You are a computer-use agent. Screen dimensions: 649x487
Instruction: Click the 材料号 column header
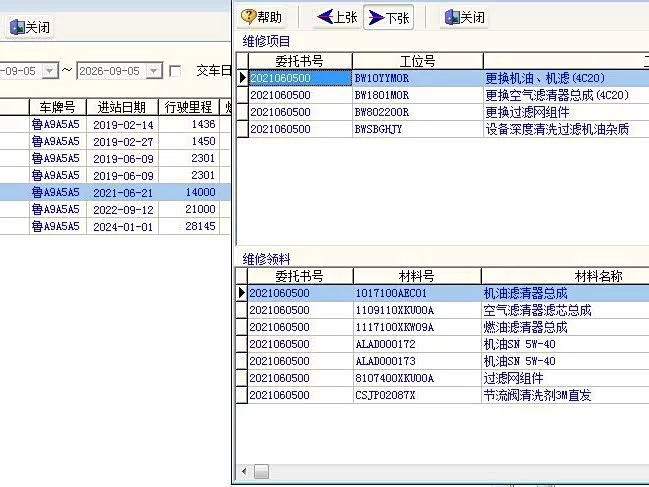[417, 276]
